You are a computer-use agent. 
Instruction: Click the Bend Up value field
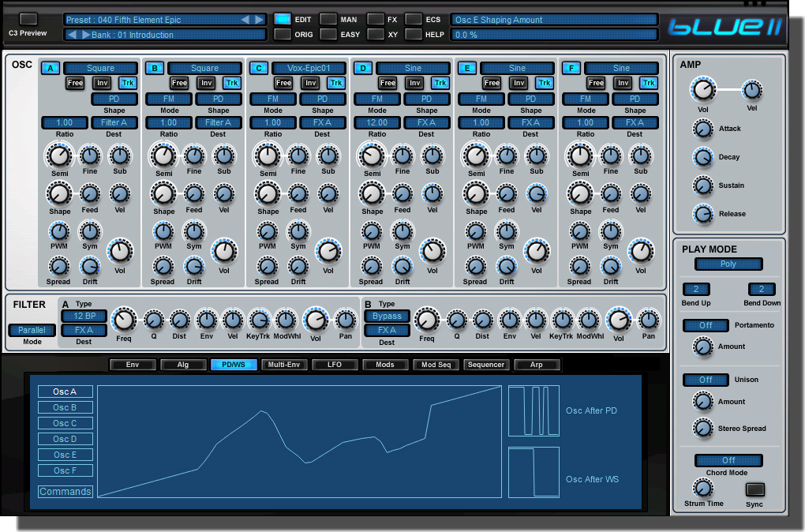(x=696, y=289)
